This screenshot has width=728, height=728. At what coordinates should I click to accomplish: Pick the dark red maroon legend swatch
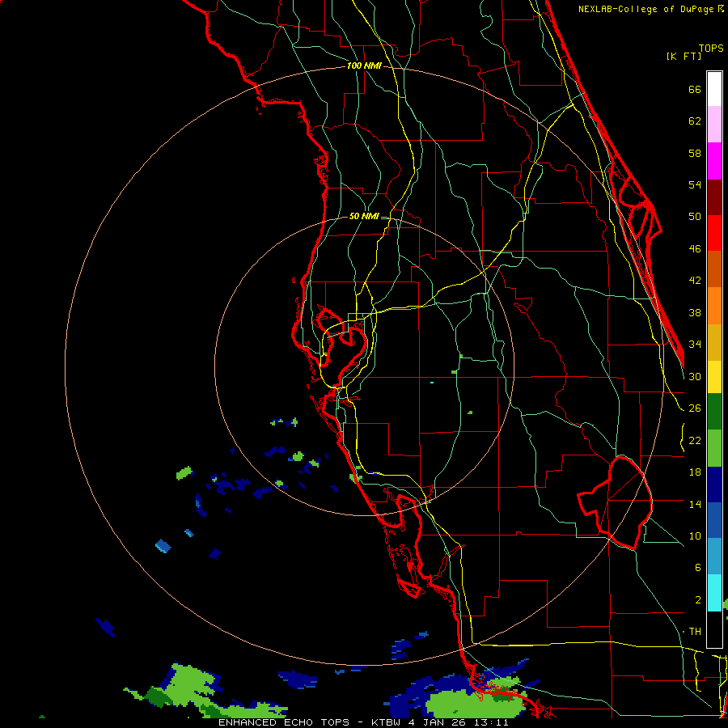(x=714, y=197)
